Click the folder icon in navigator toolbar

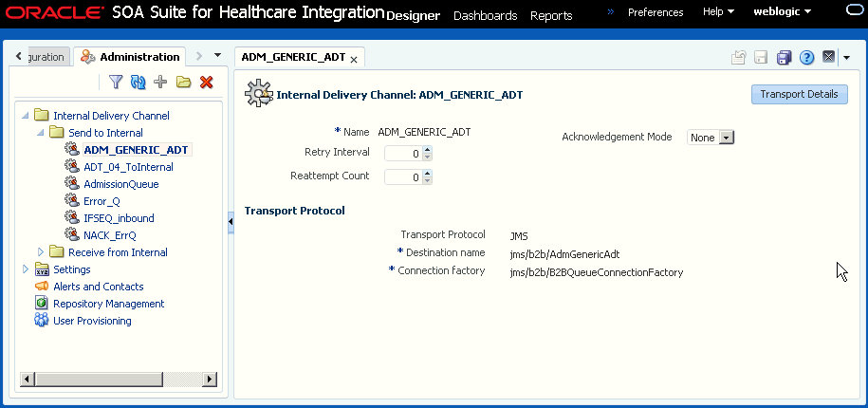183,83
